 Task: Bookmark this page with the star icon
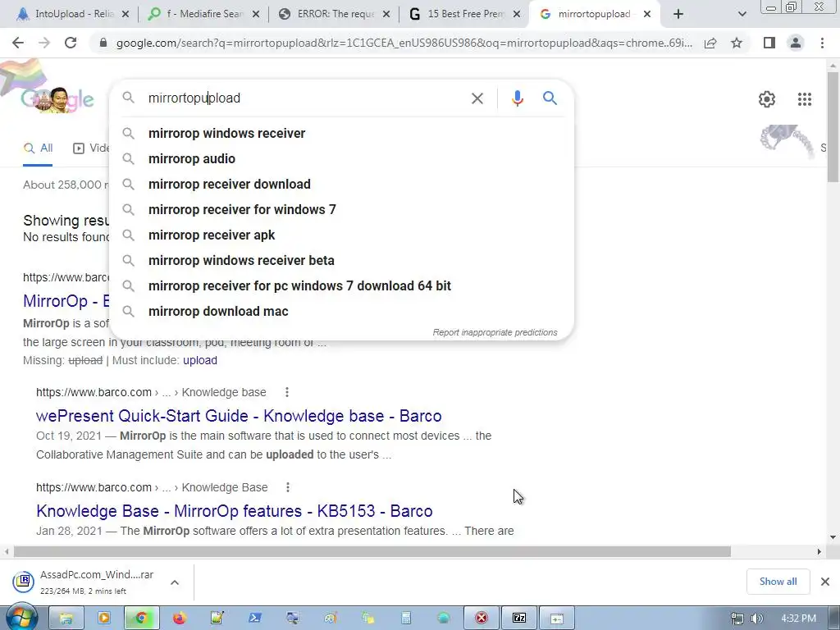click(x=737, y=43)
